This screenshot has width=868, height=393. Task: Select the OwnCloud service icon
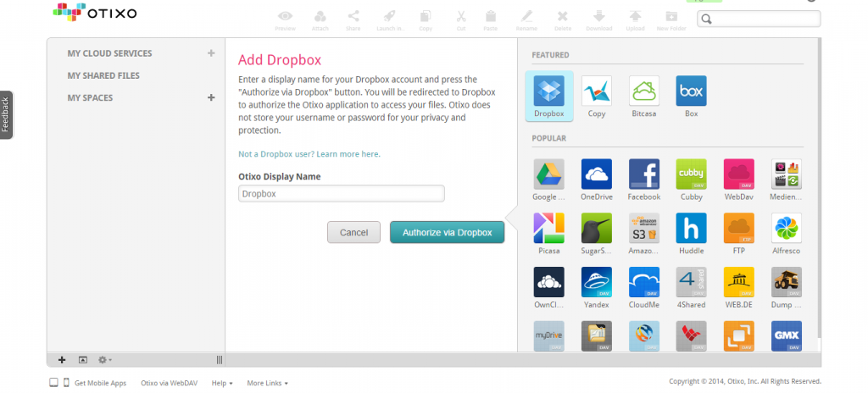[x=548, y=283]
